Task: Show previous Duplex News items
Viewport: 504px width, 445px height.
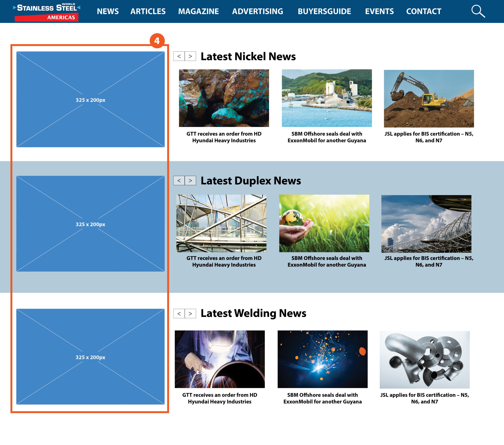Action: coord(179,180)
